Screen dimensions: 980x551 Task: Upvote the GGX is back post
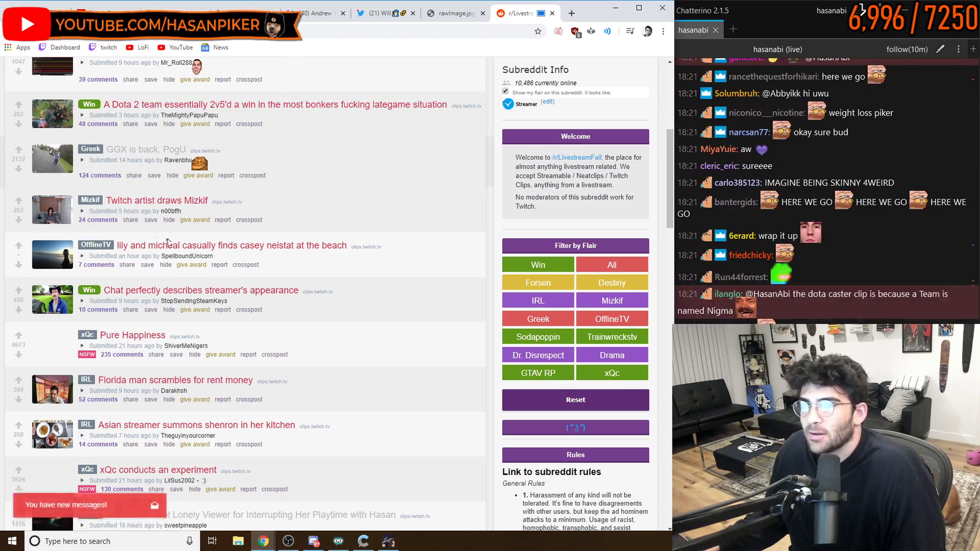tap(18, 149)
